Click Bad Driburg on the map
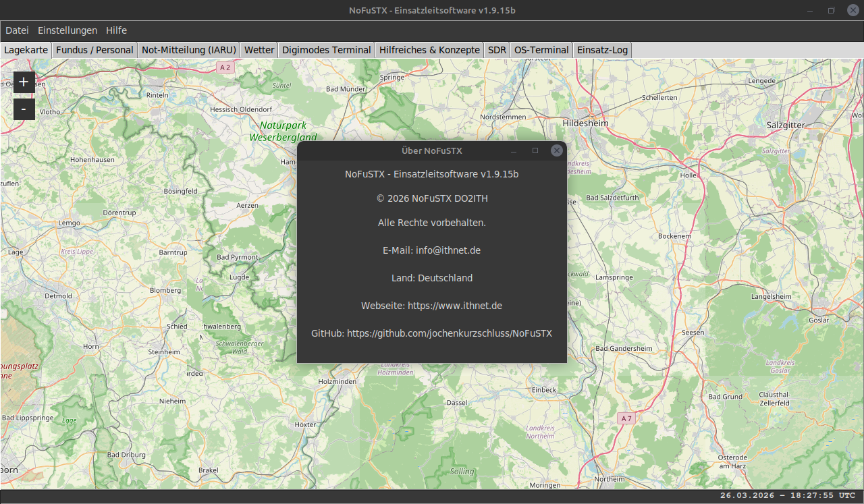Screen dimensions: 864x504 click(x=126, y=455)
